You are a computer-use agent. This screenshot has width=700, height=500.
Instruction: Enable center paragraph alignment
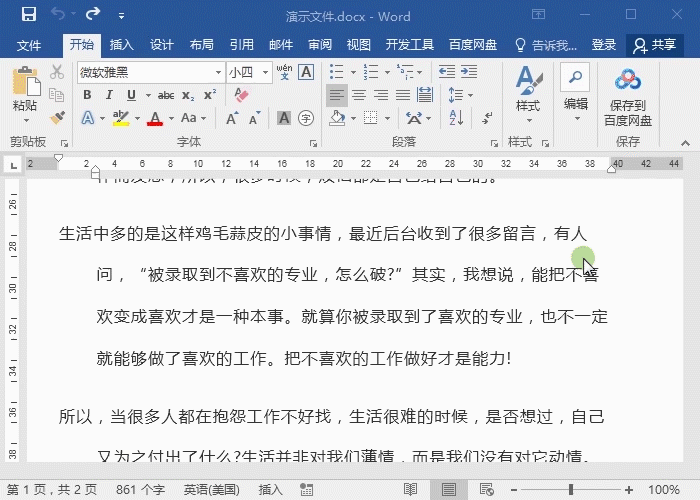(358, 95)
